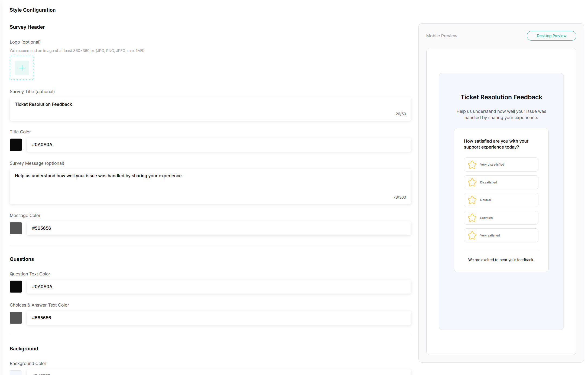This screenshot has height=375, width=588.
Task: Open the Question Text Color swatch
Action: (16, 287)
